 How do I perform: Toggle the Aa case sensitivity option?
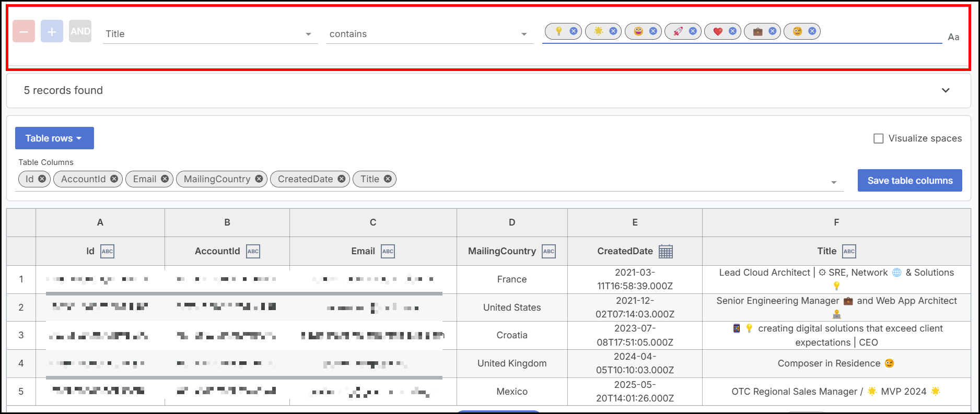click(953, 37)
